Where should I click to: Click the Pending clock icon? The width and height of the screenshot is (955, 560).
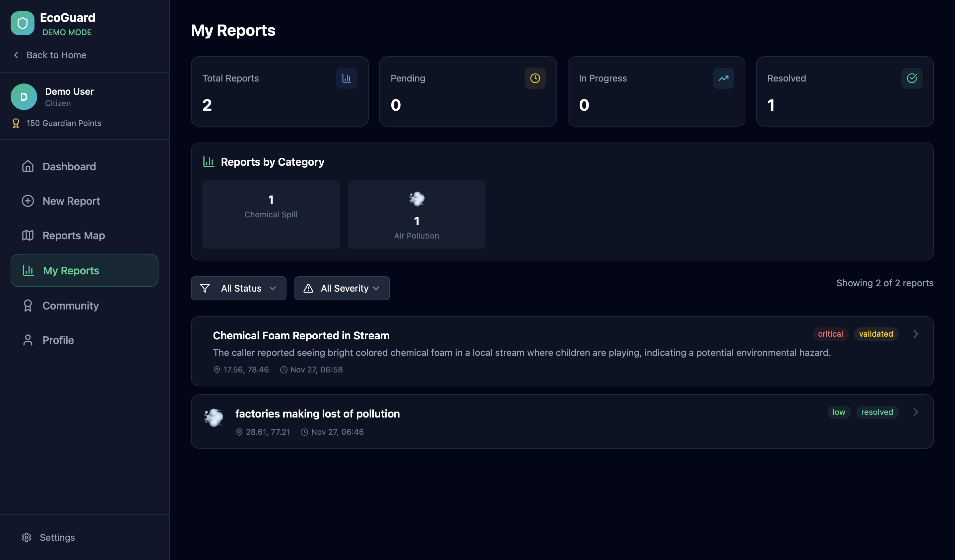[535, 79]
